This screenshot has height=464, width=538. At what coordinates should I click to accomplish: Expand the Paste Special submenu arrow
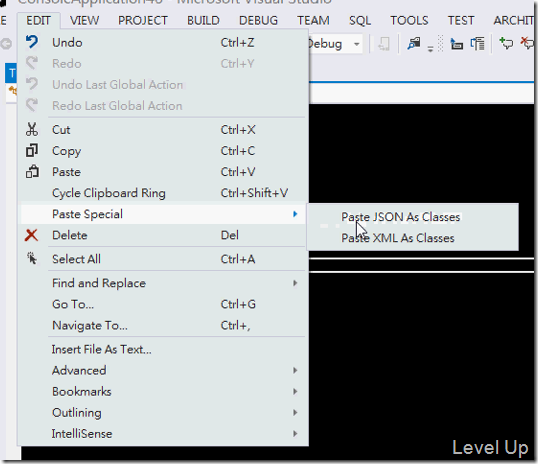295,214
